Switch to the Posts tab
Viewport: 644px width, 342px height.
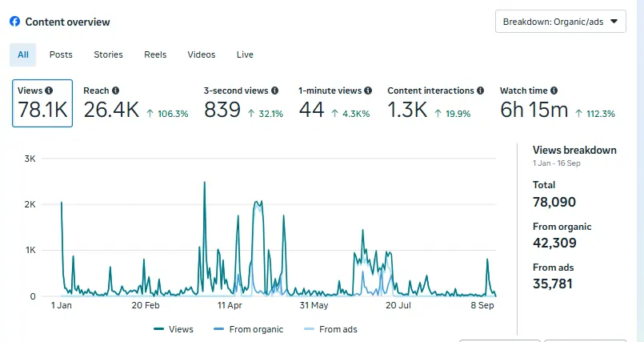click(61, 54)
